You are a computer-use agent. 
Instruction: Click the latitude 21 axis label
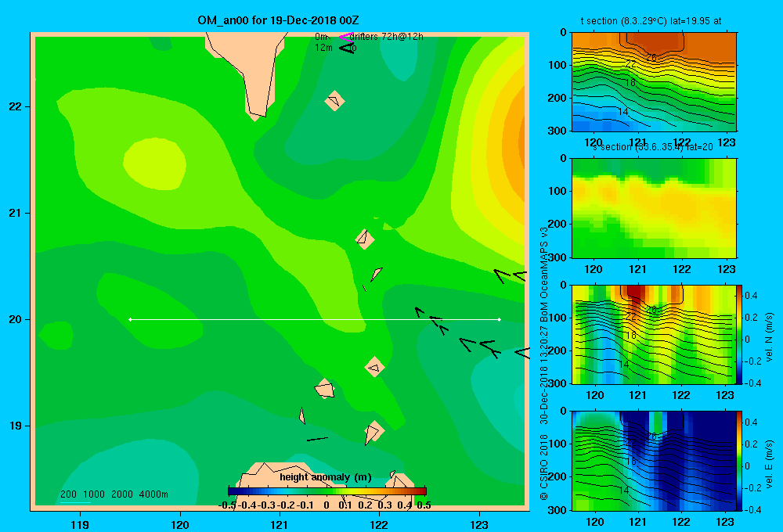pos(16,213)
